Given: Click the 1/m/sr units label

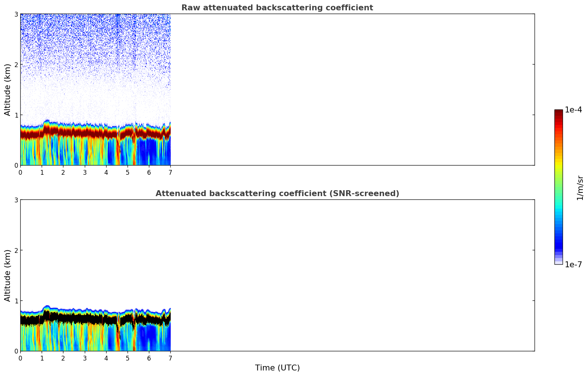Looking at the screenshot, I should coord(580,187).
